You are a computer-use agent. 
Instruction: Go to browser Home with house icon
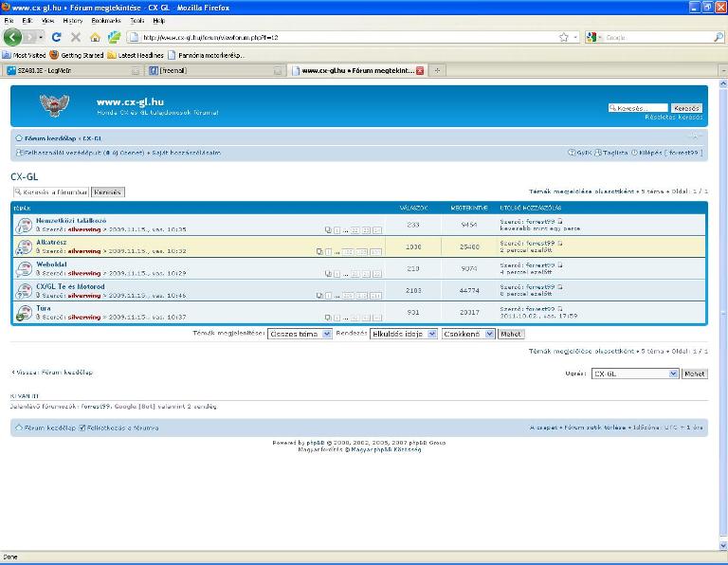(95, 37)
